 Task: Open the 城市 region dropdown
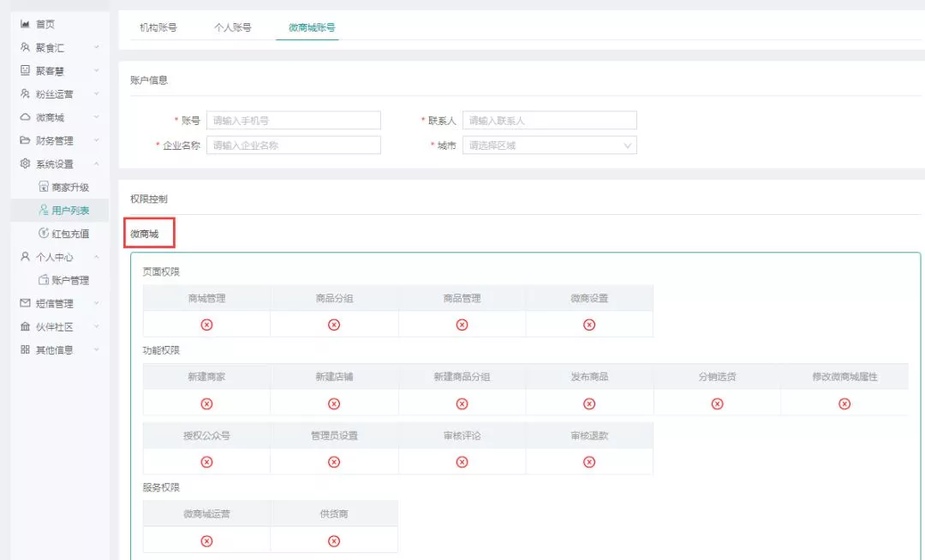click(549, 146)
